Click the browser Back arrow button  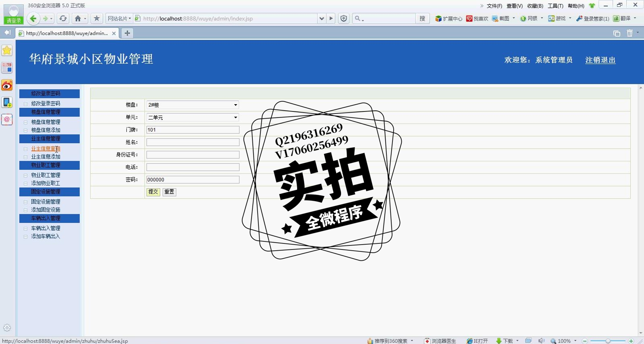click(33, 19)
